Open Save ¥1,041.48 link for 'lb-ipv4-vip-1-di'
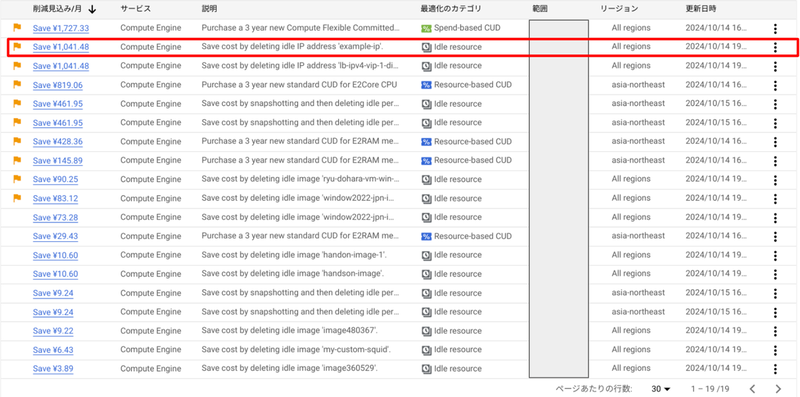The height and width of the screenshot is (397, 800). [x=61, y=66]
